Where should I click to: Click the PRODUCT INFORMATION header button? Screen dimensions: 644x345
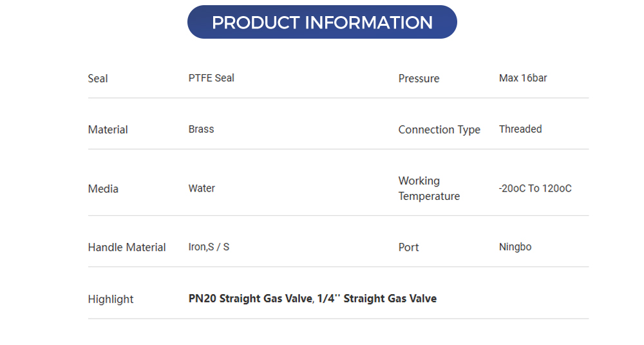tap(322, 23)
